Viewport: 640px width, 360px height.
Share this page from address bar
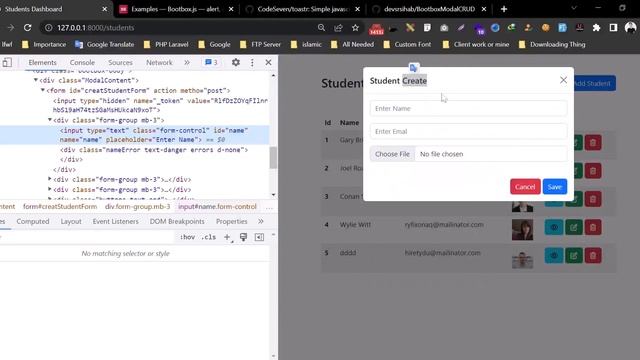[338, 28]
